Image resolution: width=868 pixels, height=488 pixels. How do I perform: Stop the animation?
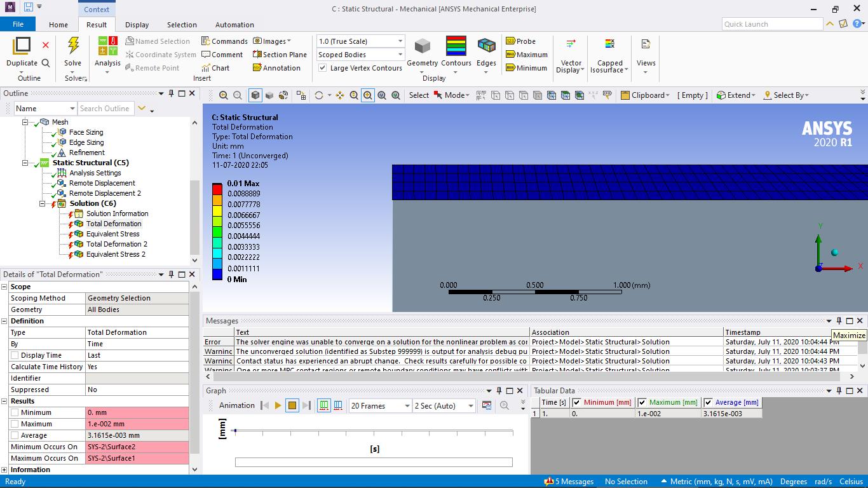coord(292,405)
